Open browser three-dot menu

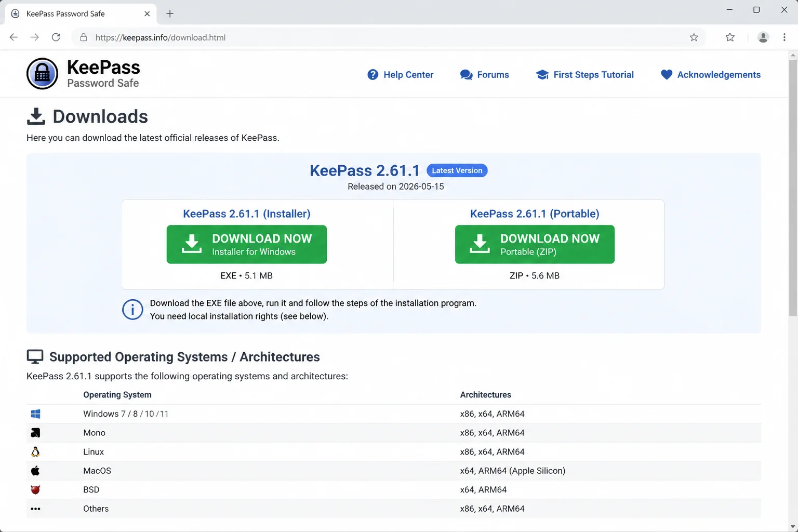[784, 37]
